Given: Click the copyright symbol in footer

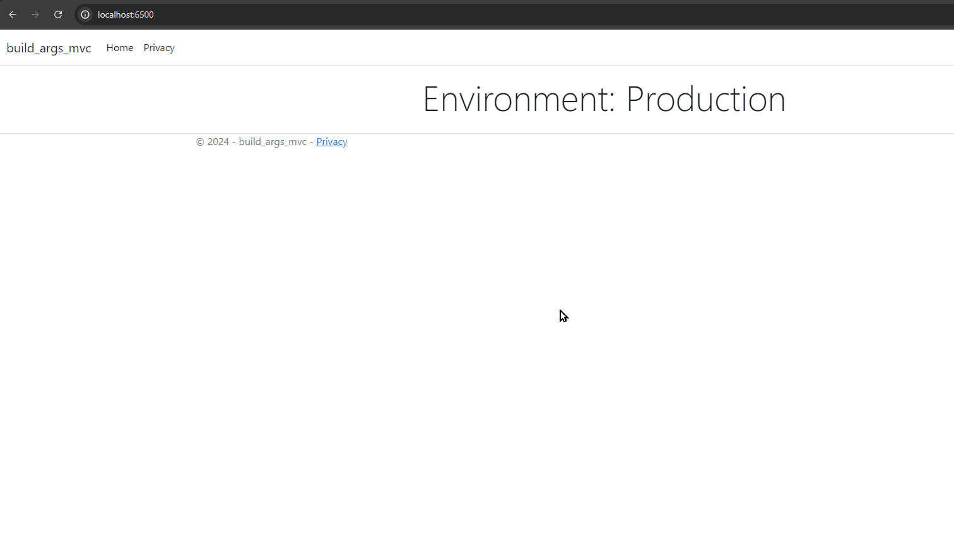Looking at the screenshot, I should tap(200, 142).
